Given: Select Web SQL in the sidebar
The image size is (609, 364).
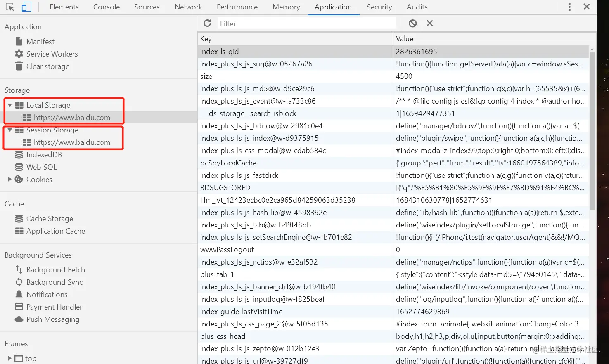Looking at the screenshot, I should 42,167.
